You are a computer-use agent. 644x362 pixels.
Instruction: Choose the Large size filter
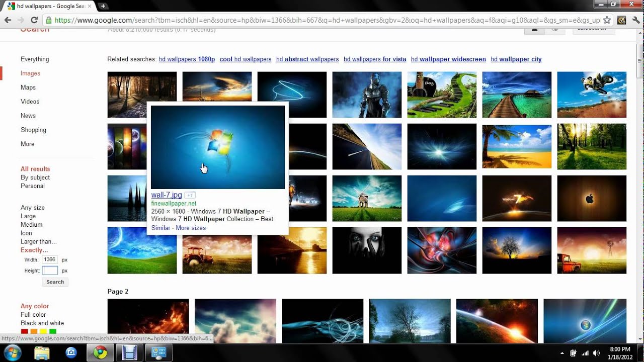28,216
